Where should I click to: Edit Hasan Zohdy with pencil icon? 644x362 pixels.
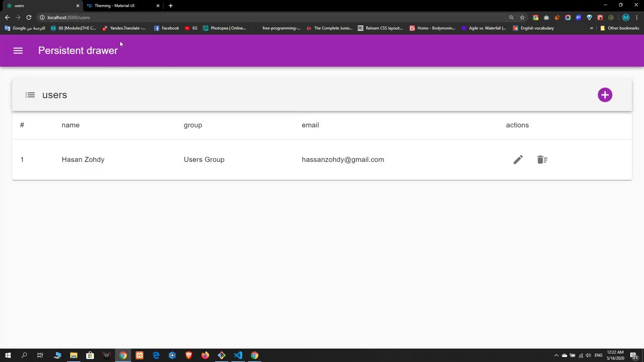(x=518, y=160)
